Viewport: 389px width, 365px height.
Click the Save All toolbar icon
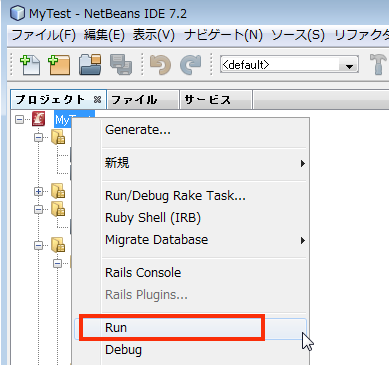pos(121,65)
